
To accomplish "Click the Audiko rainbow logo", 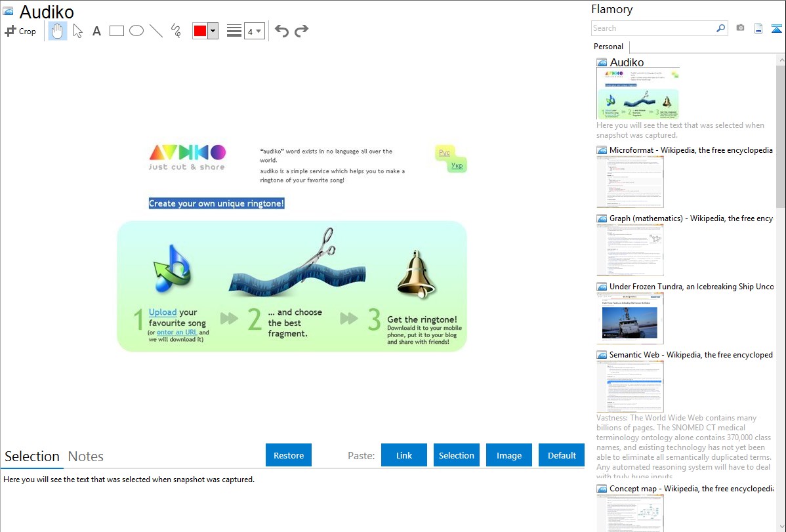I will (x=188, y=152).
